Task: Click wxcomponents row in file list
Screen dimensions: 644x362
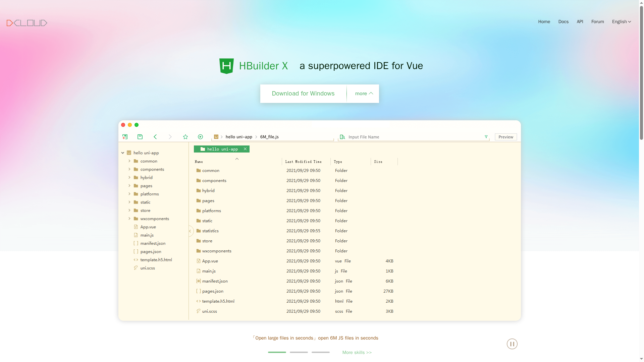Action: pos(295,251)
